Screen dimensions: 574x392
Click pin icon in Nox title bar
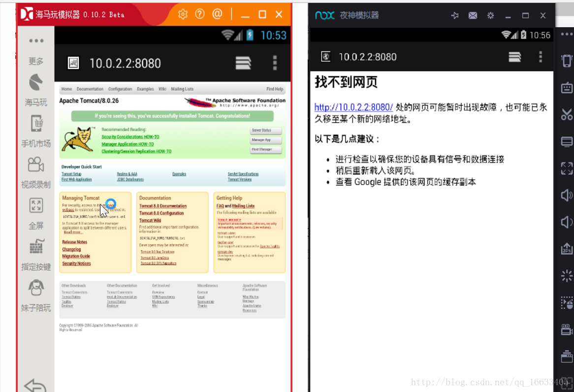pyautogui.click(x=455, y=15)
